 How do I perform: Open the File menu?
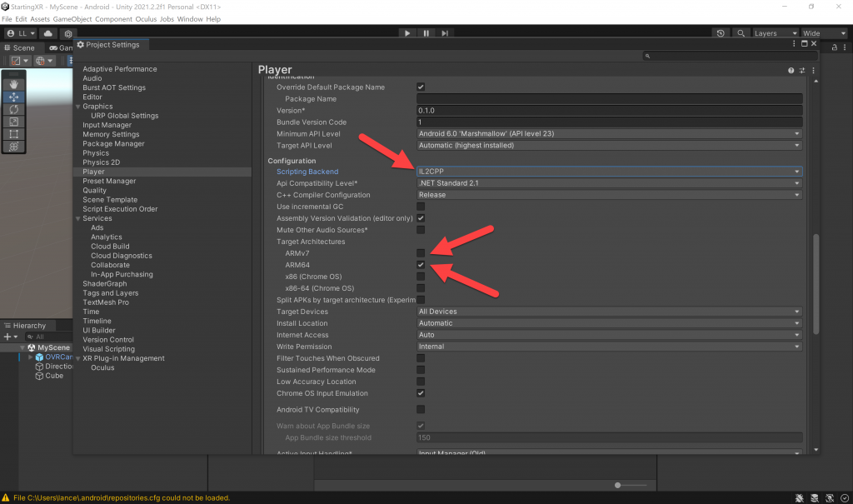tap(7, 19)
